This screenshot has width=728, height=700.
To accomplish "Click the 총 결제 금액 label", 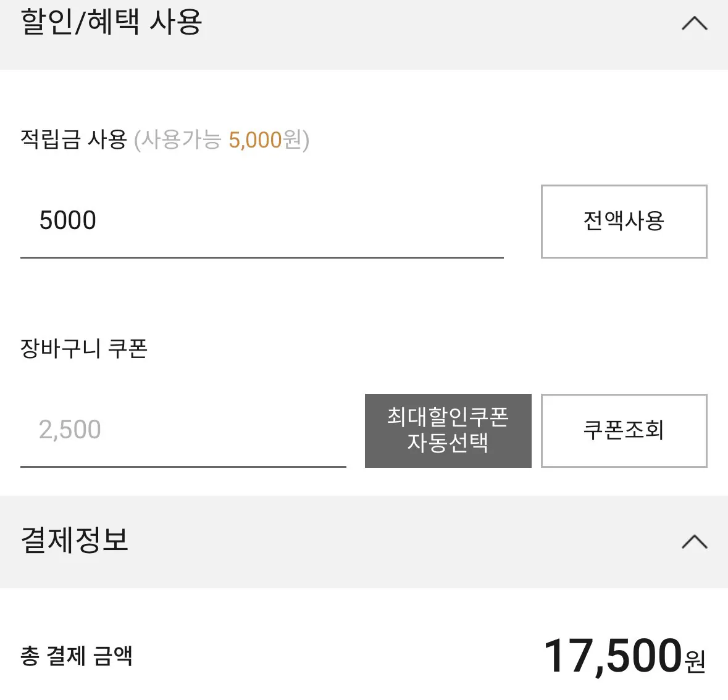I will pos(77,656).
